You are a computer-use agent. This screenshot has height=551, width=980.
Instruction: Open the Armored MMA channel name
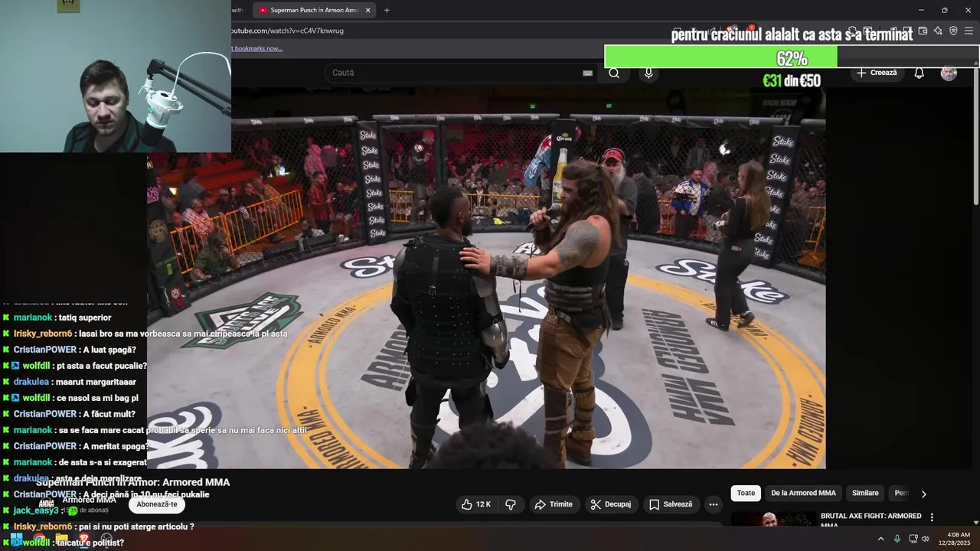(90, 500)
